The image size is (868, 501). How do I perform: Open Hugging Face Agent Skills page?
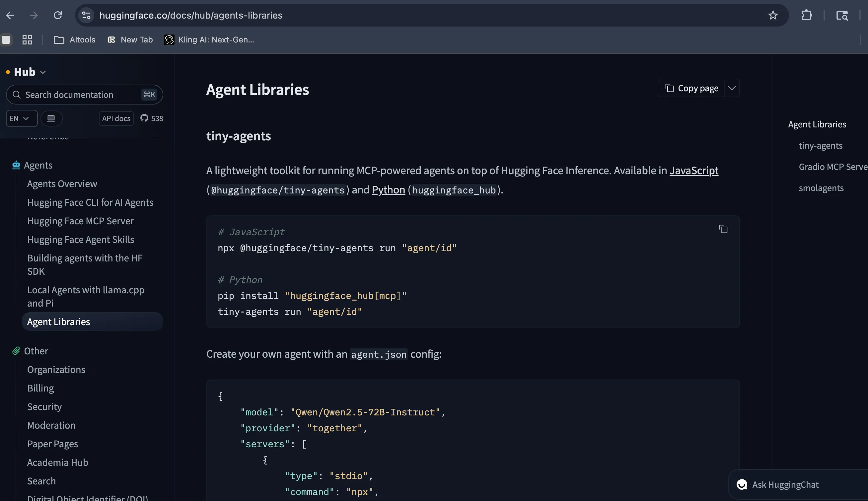coord(81,240)
